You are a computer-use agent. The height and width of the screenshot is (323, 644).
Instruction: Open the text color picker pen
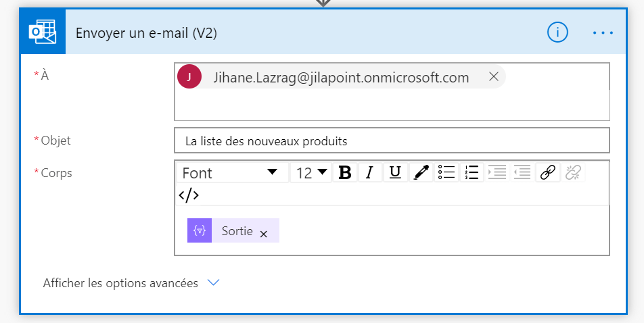pos(421,173)
